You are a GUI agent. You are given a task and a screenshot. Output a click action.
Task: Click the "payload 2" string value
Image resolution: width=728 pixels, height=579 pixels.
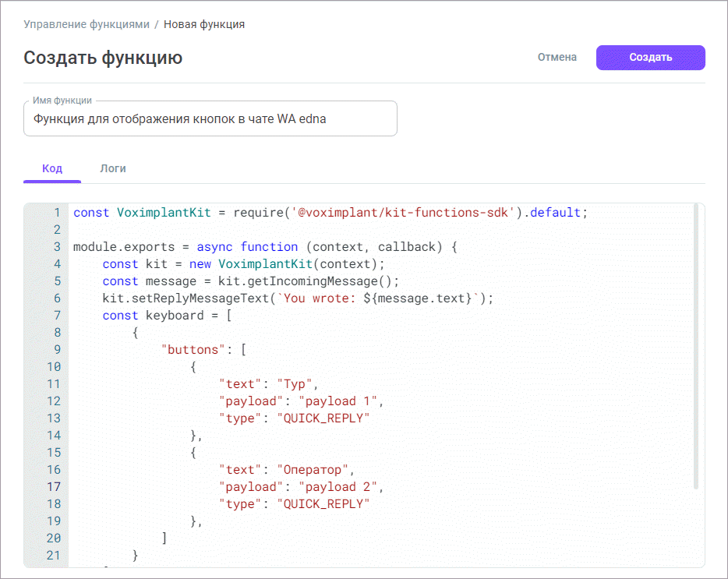pos(337,487)
